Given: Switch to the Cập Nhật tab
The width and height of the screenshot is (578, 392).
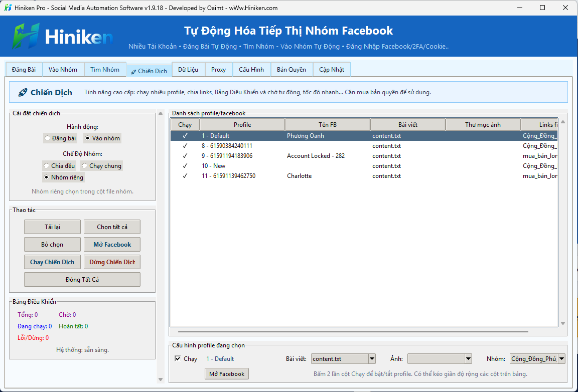Looking at the screenshot, I should (x=332, y=69).
